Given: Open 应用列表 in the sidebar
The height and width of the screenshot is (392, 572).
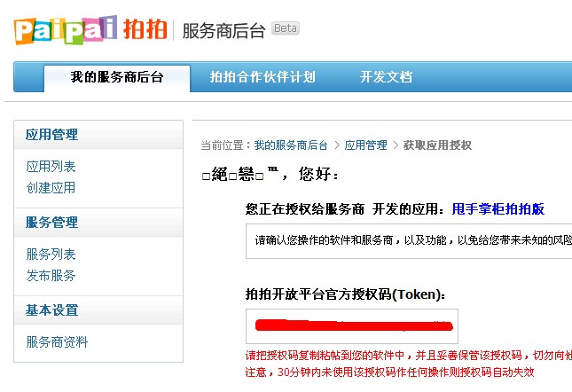Looking at the screenshot, I should tap(51, 167).
